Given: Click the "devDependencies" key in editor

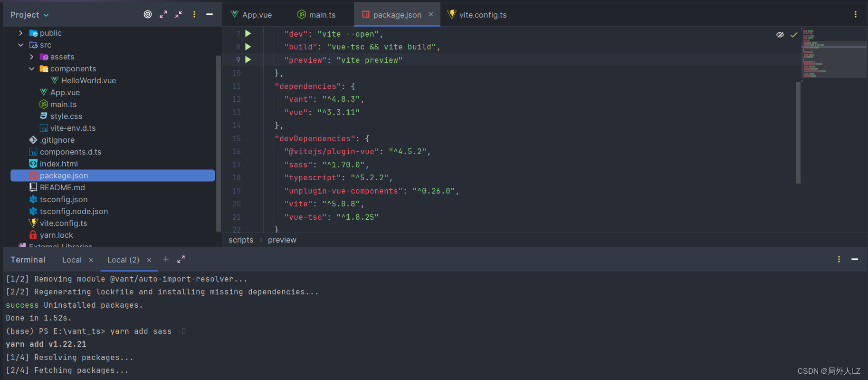Looking at the screenshot, I should pos(315,138).
